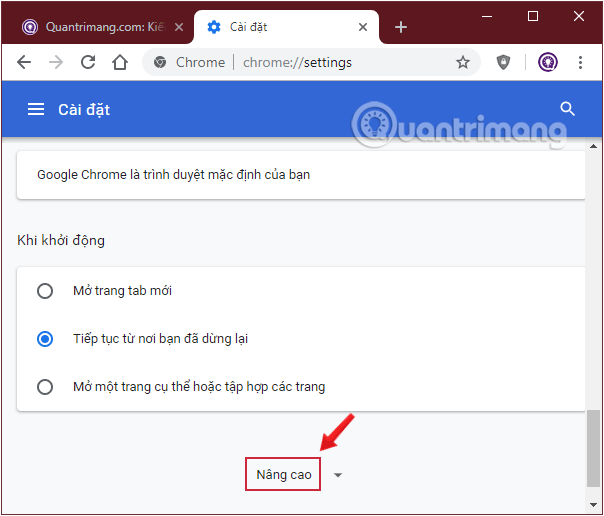
Task: Minimize the Chrome window
Action: [x=487, y=17]
